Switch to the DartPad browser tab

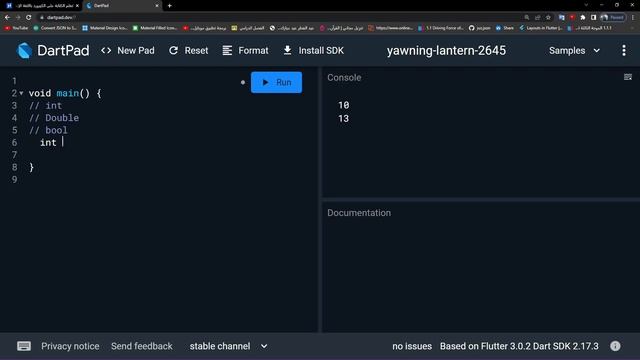[122, 6]
